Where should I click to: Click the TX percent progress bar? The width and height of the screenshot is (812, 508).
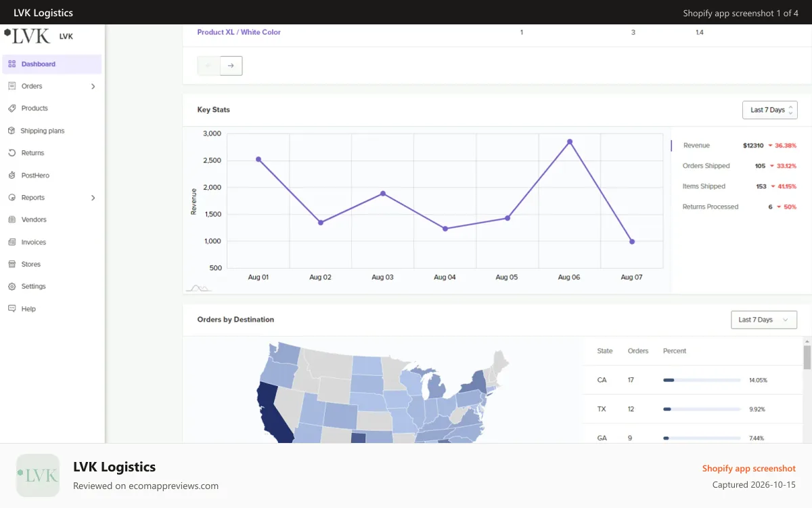pos(701,409)
